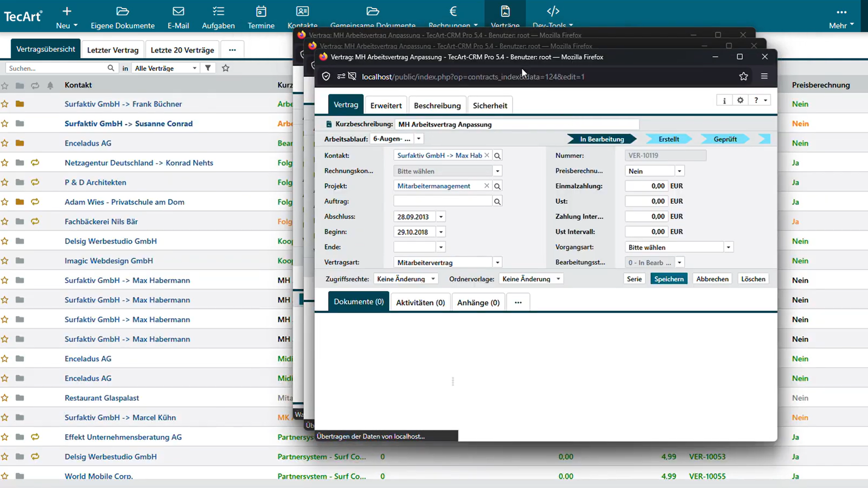
Task: Click the Abbrechen button
Action: tap(712, 279)
